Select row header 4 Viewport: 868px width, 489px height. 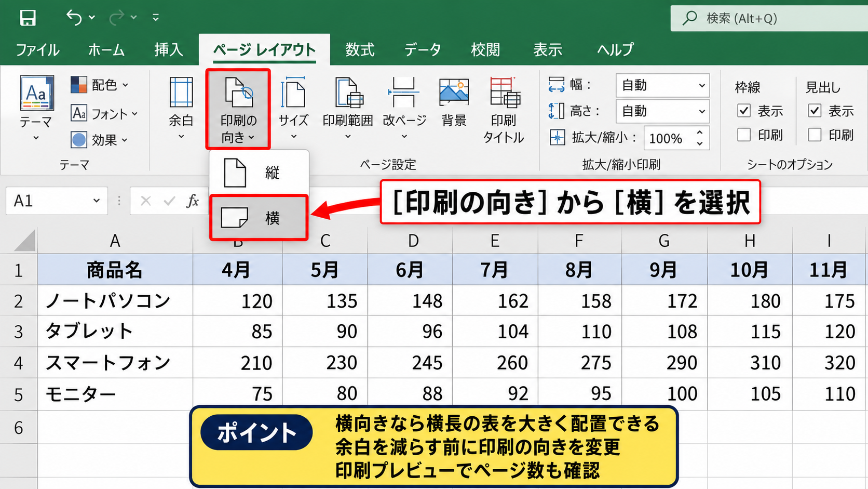(x=19, y=363)
